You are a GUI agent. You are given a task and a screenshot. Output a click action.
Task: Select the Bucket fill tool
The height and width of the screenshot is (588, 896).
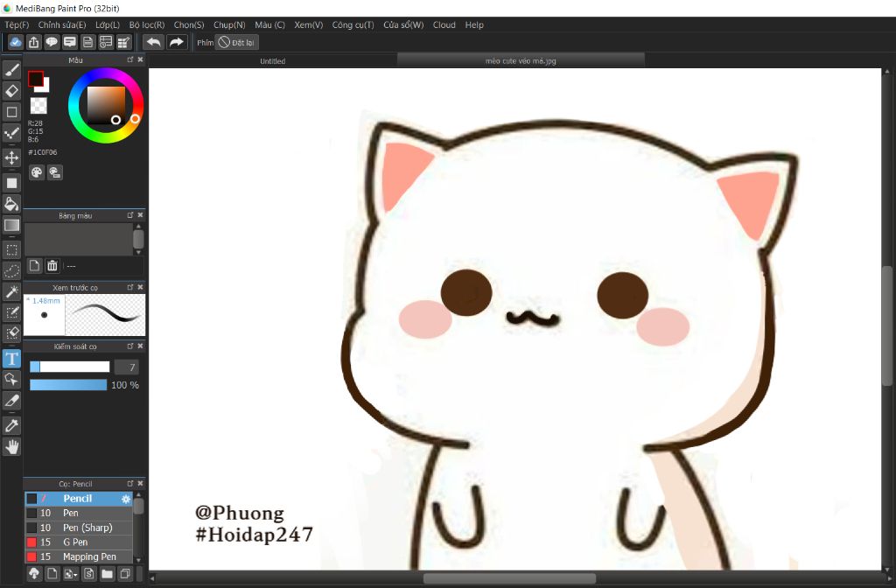click(11, 204)
